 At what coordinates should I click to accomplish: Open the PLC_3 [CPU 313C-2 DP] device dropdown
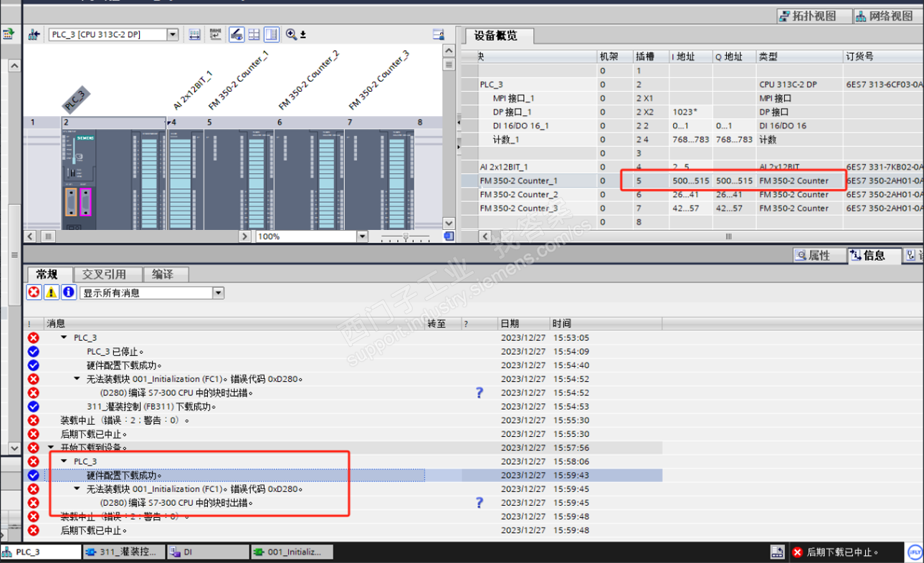(x=172, y=34)
